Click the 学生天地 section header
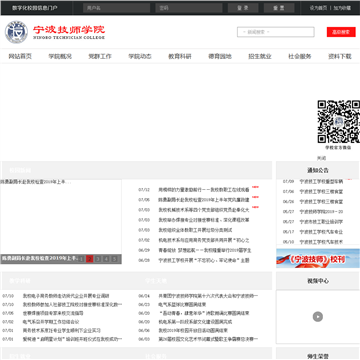The width and height of the screenshot is (360, 360). point(156,281)
